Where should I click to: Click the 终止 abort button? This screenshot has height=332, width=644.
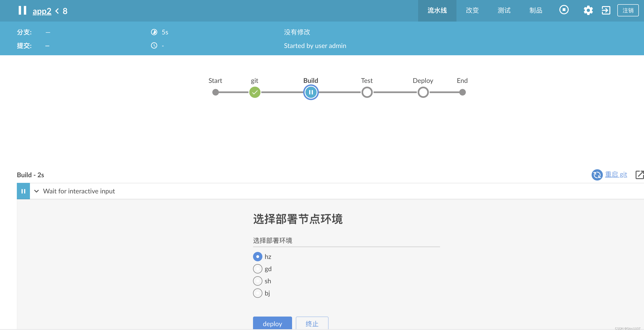[x=312, y=324]
